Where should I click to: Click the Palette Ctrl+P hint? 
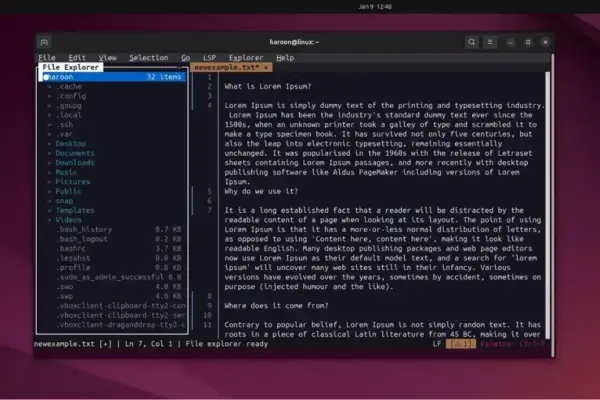pos(512,344)
